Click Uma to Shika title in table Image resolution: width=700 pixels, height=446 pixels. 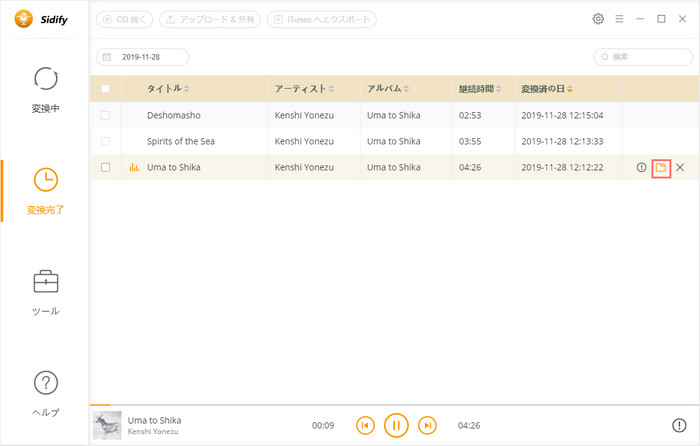(174, 167)
